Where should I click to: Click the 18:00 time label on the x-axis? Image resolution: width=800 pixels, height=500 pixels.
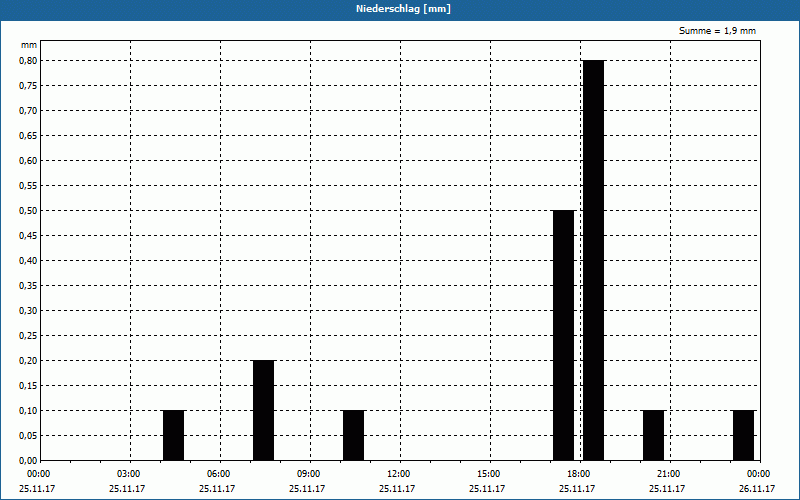tap(579, 474)
